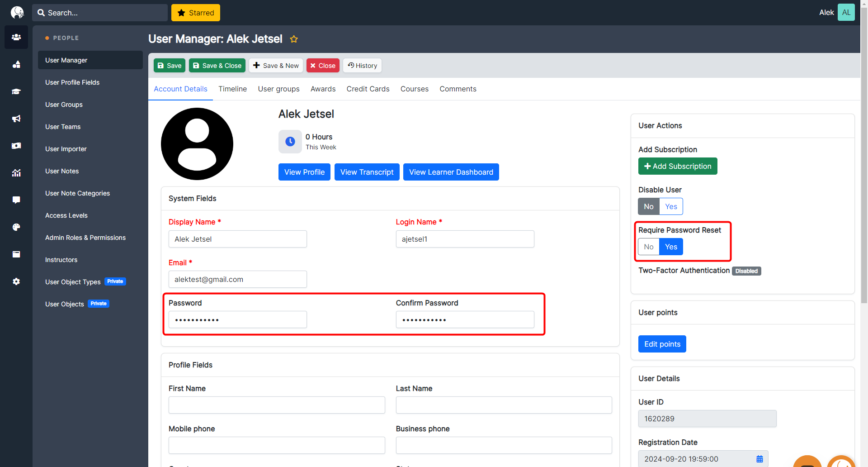The width and height of the screenshot is (868, 467).
Task: Open the window site builder icon
Action: [16, 254]
